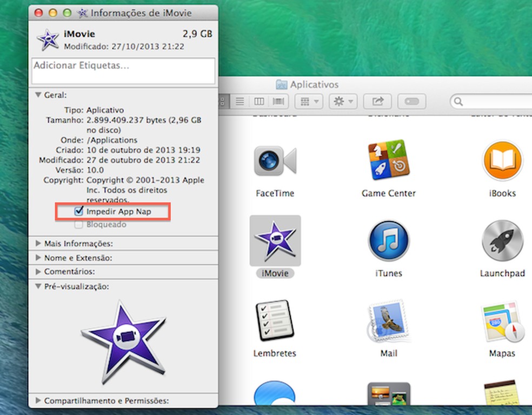The height and width of the screenshot is (415, 532).
Task: Click the 2,9 GB size text
Action: (x=197, y=34)
